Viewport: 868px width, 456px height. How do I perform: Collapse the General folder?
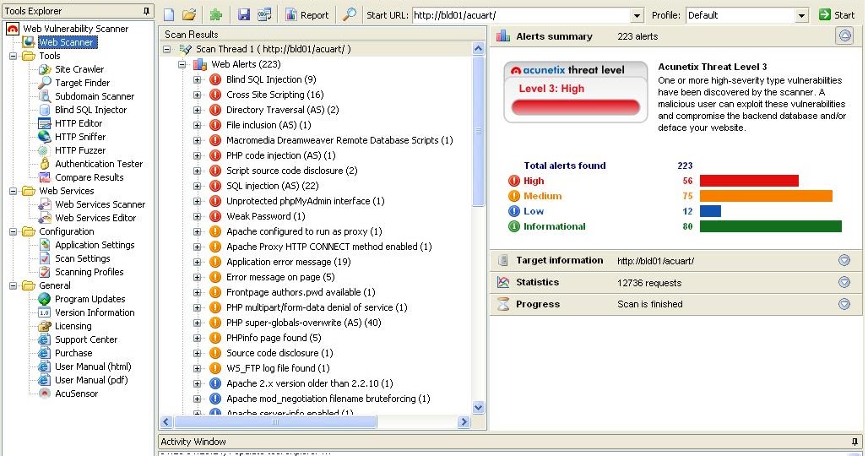pos(13,285)
